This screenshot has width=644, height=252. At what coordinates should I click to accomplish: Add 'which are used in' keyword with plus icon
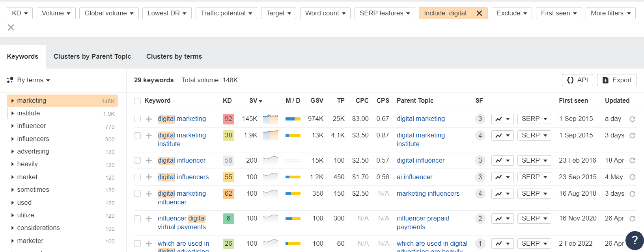[149, 244]
